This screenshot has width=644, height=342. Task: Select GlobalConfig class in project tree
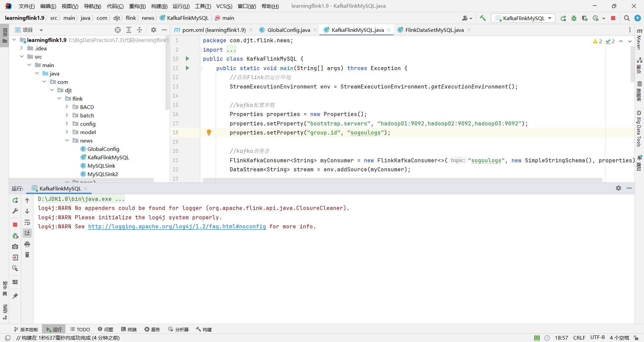pos(103,149)
